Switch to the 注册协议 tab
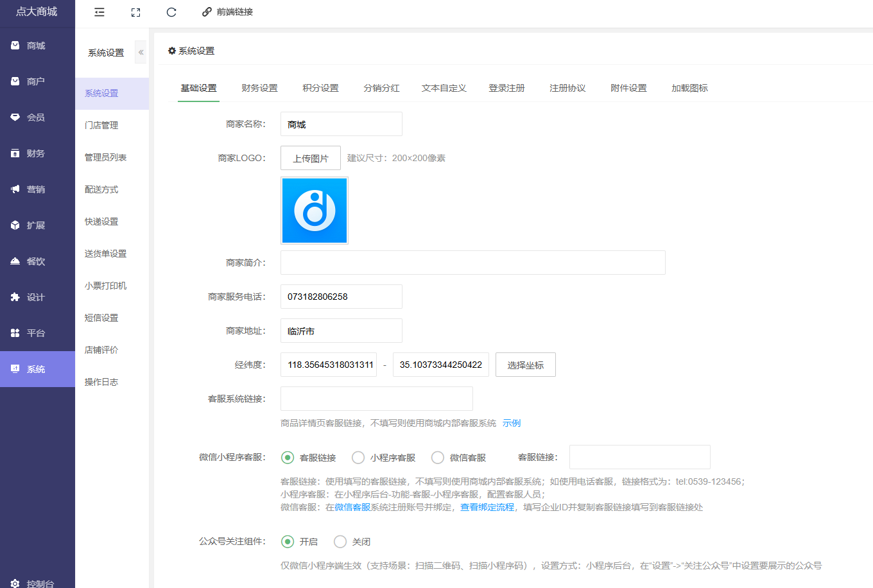The image size is (873, 588). coord(567,88)
